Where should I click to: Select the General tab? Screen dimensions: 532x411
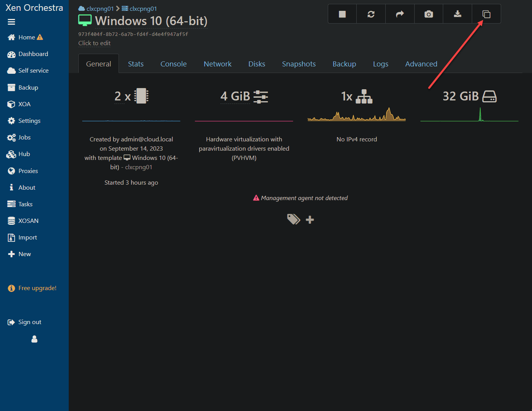98,64
